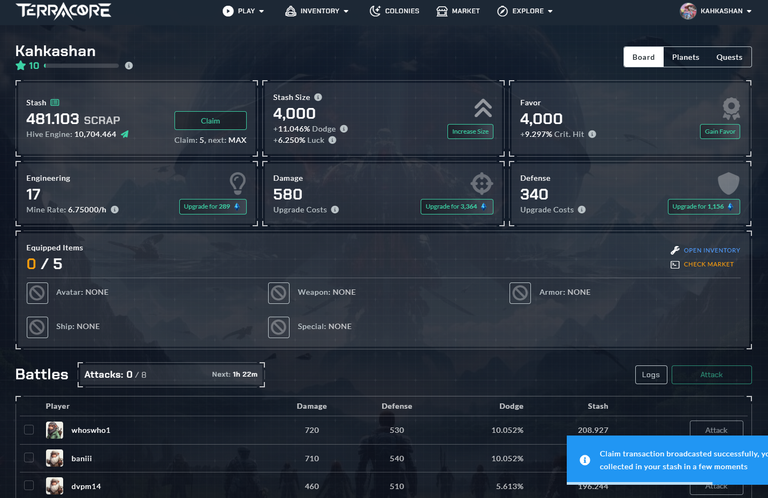The height and width of the screenshot is (498, 768).
Task: Check the dvpm14 row checkbox
Action: coord(29,486)
